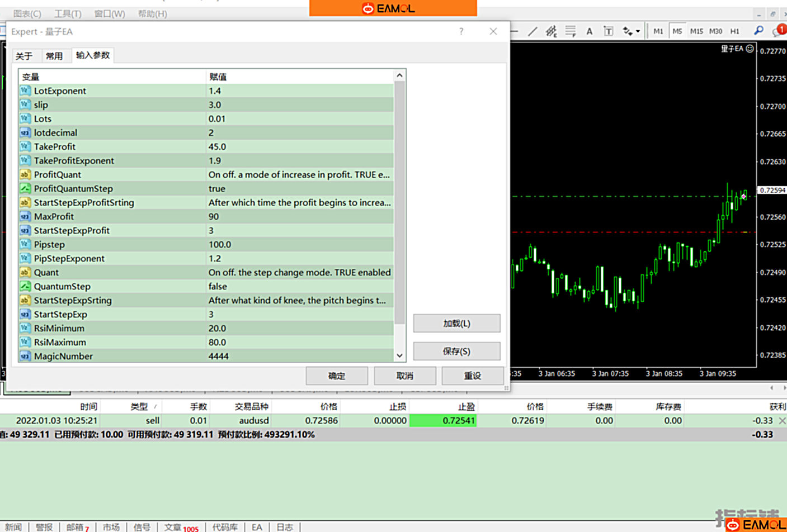Click the 加载(L) button
Viewport: 787px width, 532px height.
[x=456, y=324]
